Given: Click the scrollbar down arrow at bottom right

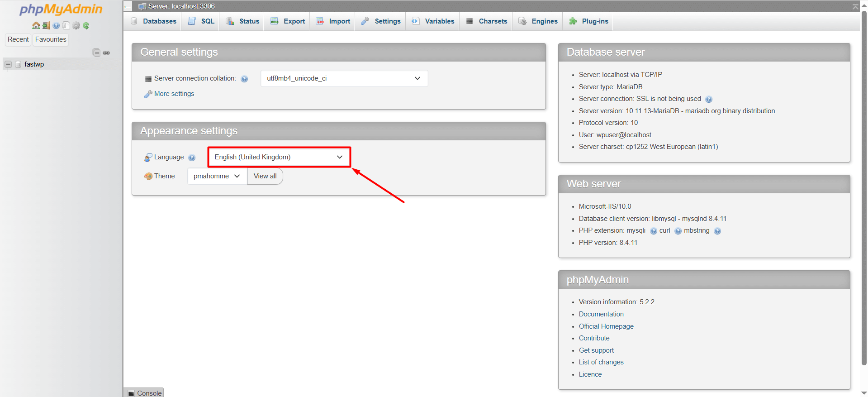Looking at the screenshot, I should (864, 393).
